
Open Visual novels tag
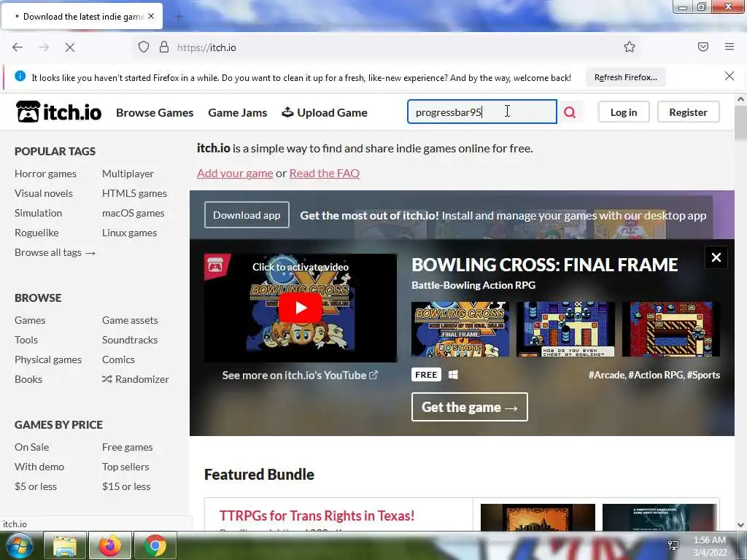[44, 193]
